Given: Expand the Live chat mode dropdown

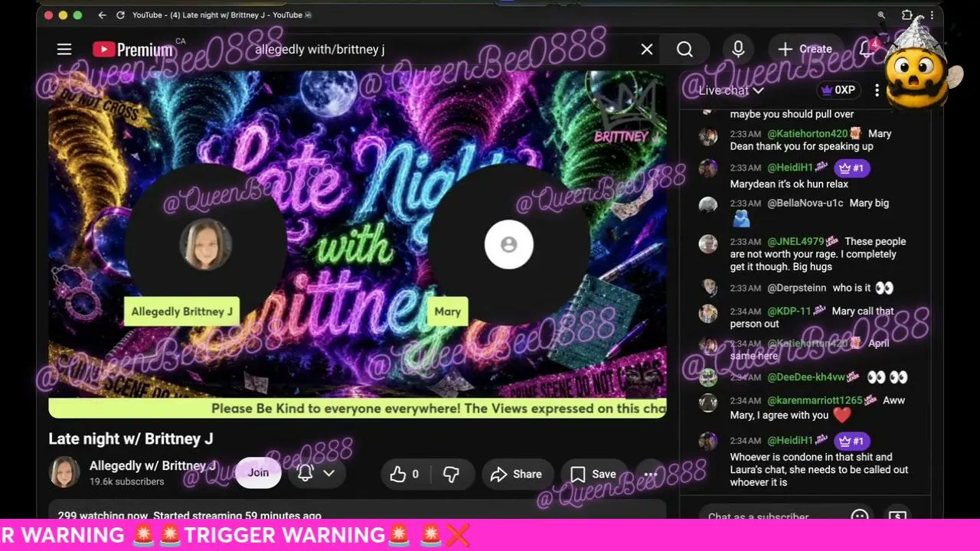Looking at the screenshot, I should (x=731, y=90).
